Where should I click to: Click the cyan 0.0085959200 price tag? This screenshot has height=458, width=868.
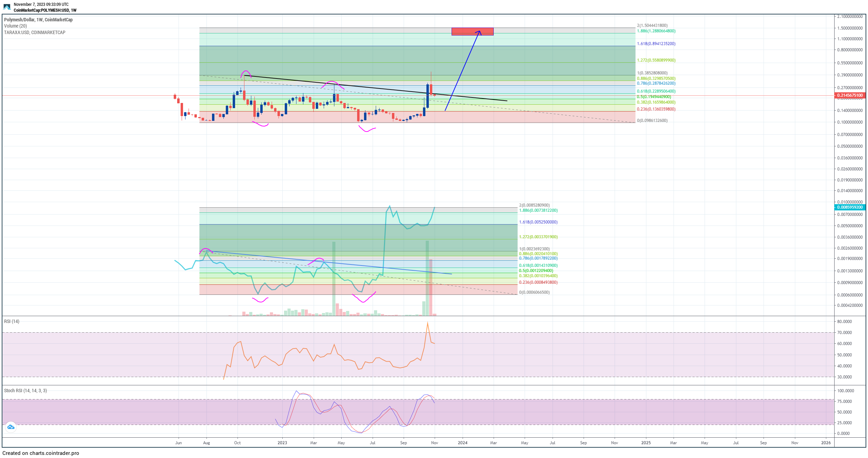click(850, 207)
